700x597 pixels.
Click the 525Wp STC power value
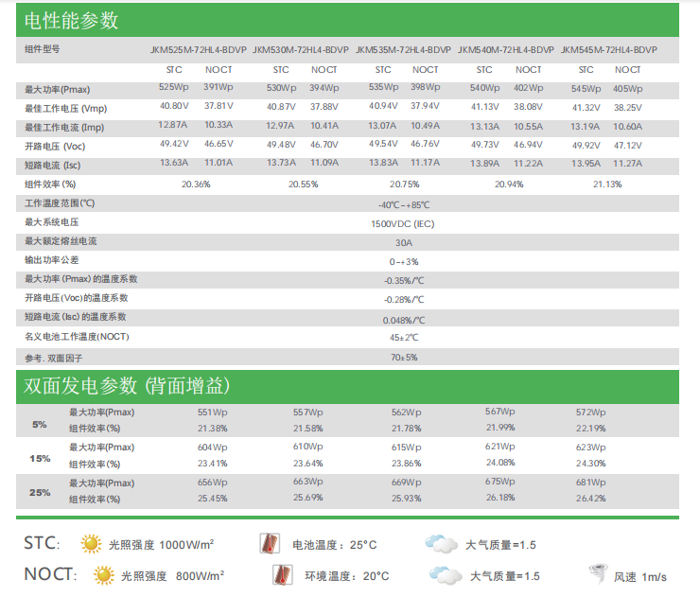tap(174, 87)
